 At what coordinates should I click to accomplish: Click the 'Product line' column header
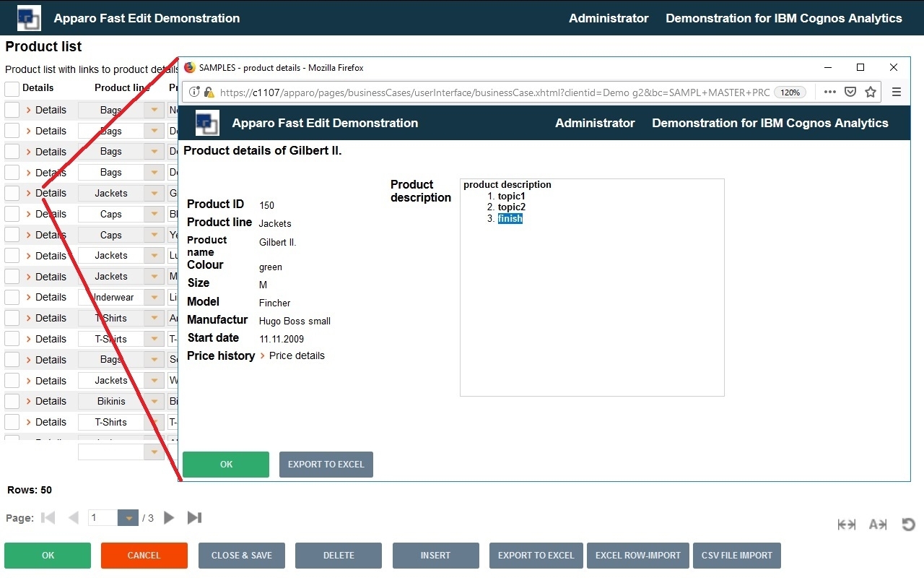pos(123,88)
